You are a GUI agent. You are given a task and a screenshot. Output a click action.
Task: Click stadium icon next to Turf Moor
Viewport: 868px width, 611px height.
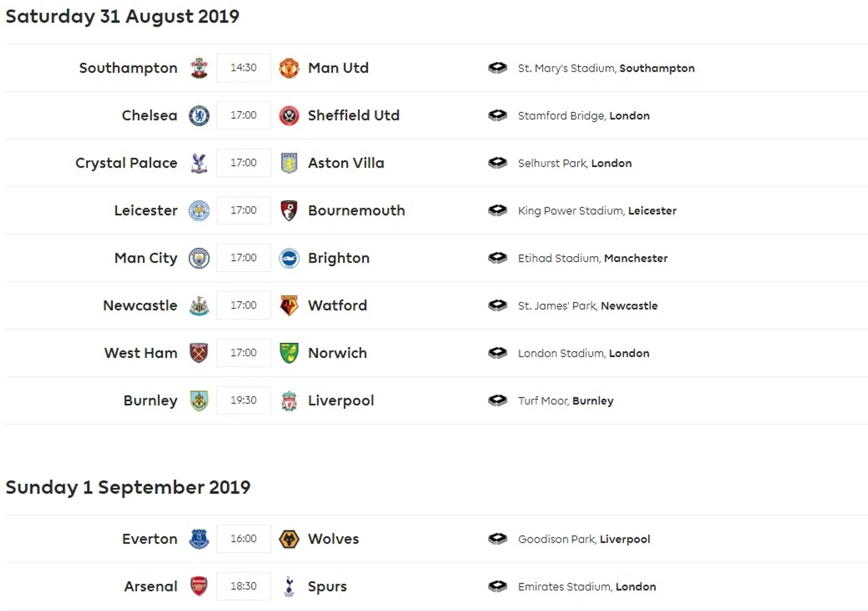497,401
